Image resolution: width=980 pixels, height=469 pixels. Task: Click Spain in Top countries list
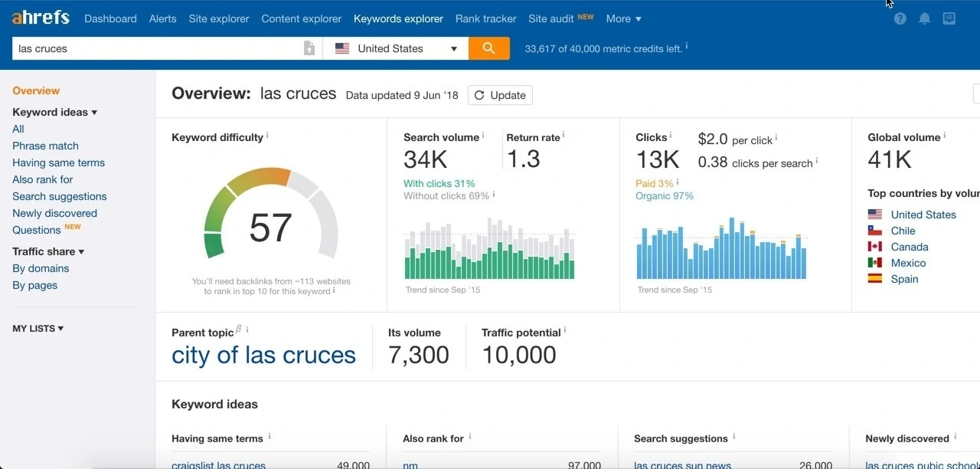904,279
